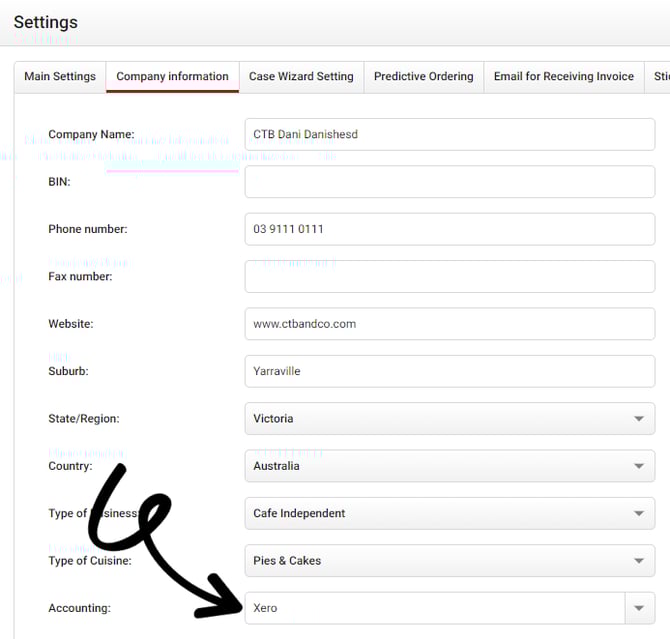Click the Suburb field containing Yarraville
670x639 pixels.
click(450, 371)
